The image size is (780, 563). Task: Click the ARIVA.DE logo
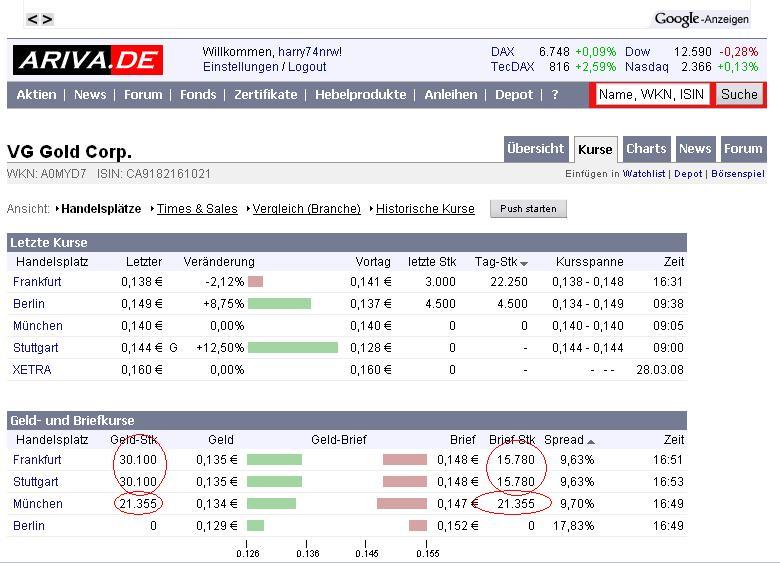[88, 60]
